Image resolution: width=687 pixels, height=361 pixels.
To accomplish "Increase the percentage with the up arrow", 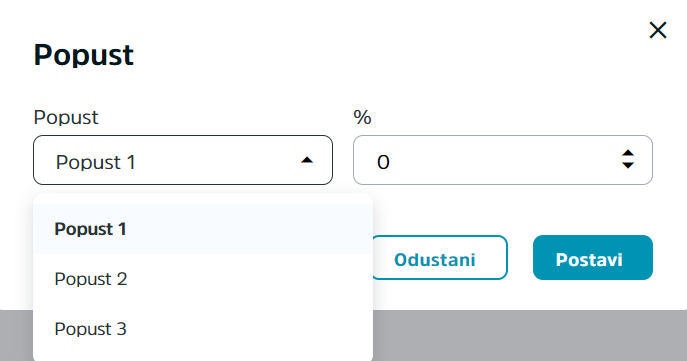I will click(x=628, y=153).
